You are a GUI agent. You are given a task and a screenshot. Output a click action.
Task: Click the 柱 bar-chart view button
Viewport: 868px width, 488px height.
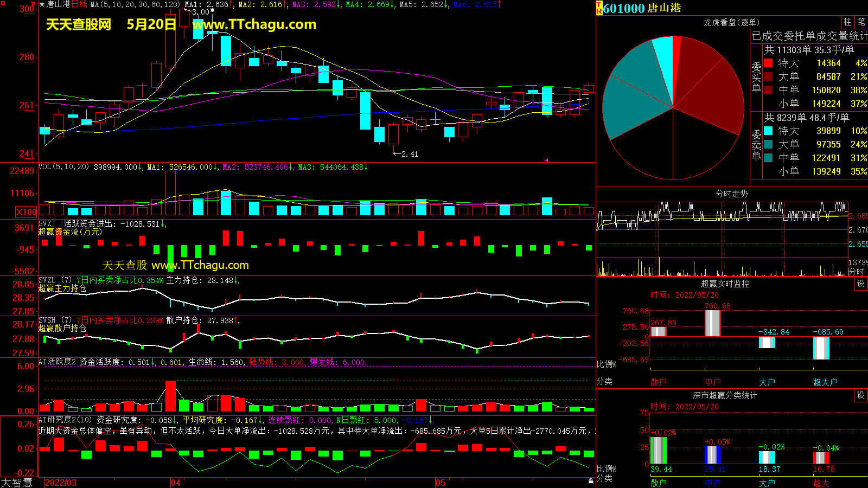point(847,22)
